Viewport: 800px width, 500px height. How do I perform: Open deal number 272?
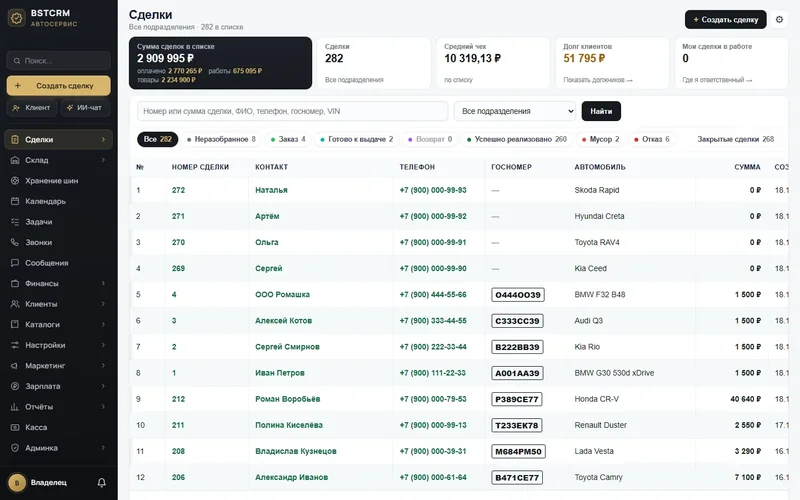(178, 190)
